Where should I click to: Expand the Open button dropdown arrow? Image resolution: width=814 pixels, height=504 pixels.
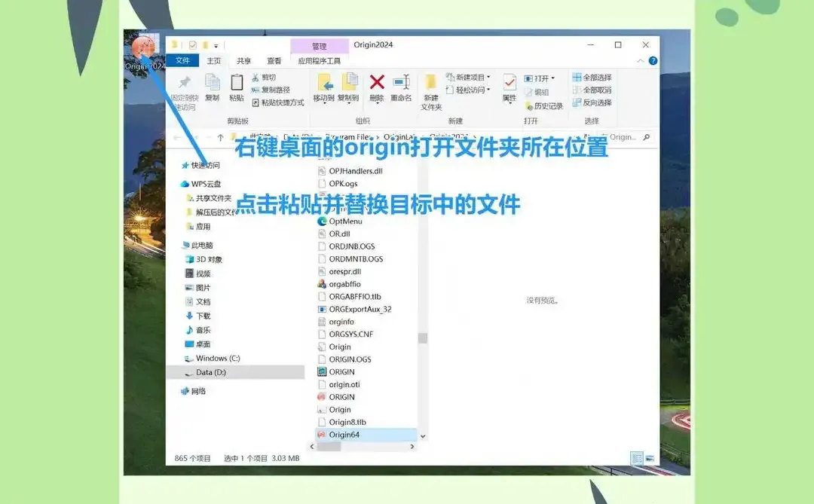point(552,78)
